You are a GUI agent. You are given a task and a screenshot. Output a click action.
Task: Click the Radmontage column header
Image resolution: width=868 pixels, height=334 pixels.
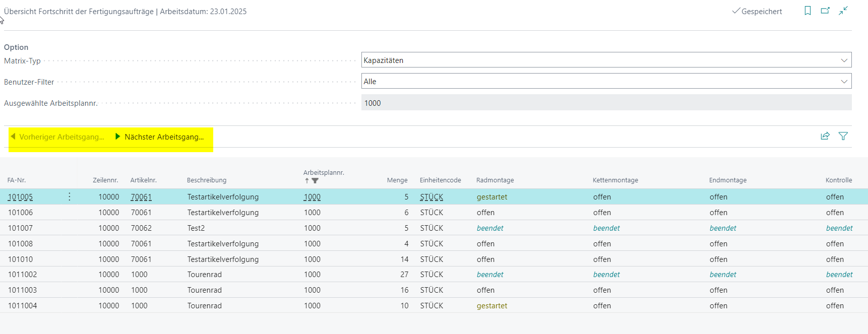coord(495,180)
